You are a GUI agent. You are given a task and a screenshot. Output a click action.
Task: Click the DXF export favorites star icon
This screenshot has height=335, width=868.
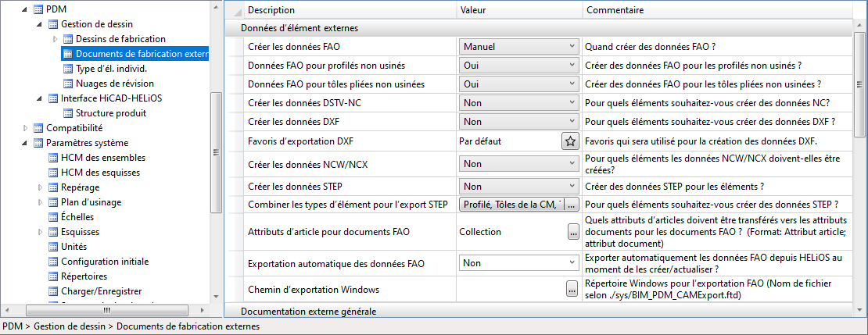(571, 141)
